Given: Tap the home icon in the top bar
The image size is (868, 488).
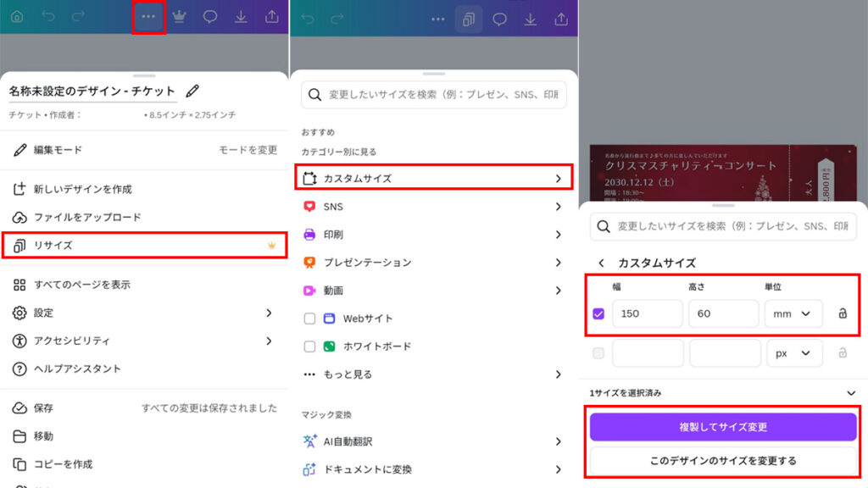Looking at the screenshot, I should (17, 17).
